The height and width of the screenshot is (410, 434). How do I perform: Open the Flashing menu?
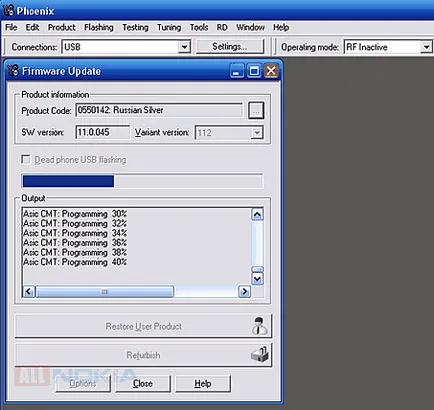tap(99, 27)
